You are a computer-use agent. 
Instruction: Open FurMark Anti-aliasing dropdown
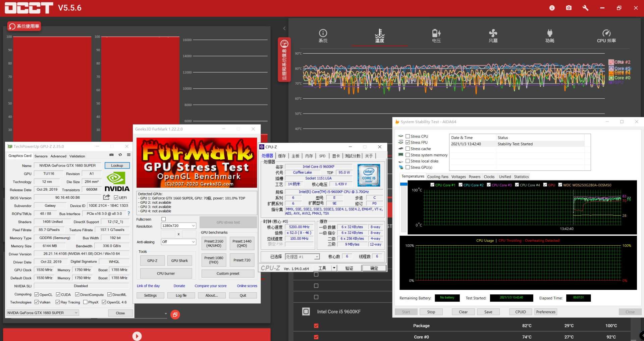pyautogui.click(x=179, y=242)
